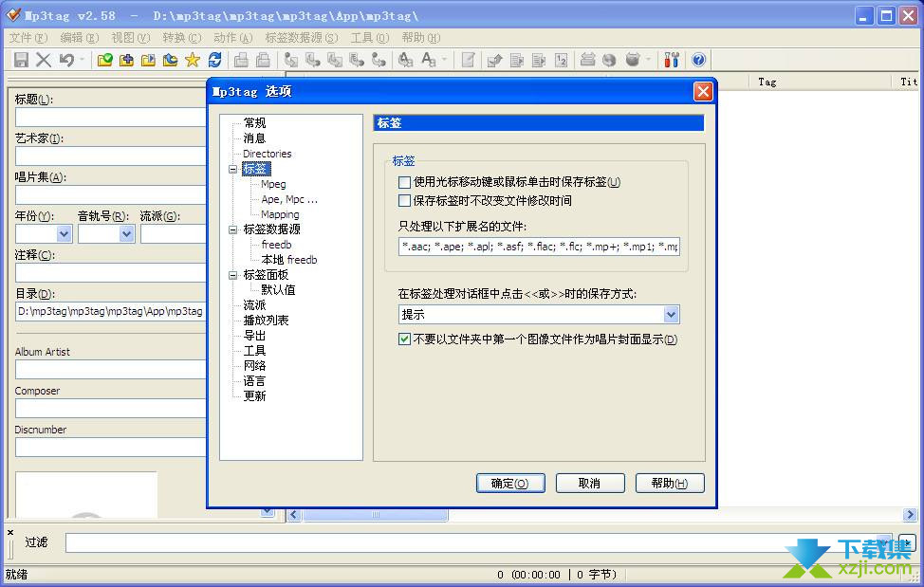Click the folder icon with blue arrow
Screen dimensions: 924x587
pyautogui.click(x=171, y=60)
